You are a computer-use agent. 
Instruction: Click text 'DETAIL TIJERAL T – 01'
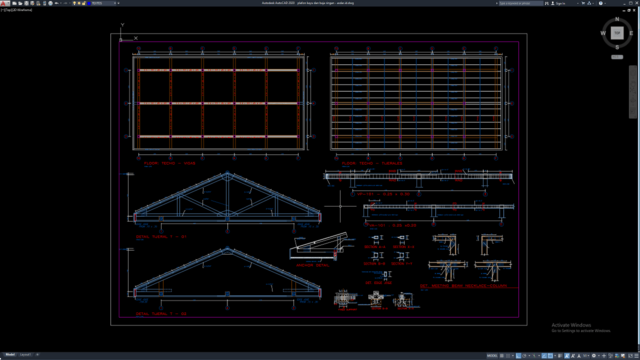[x=161, y=237]
